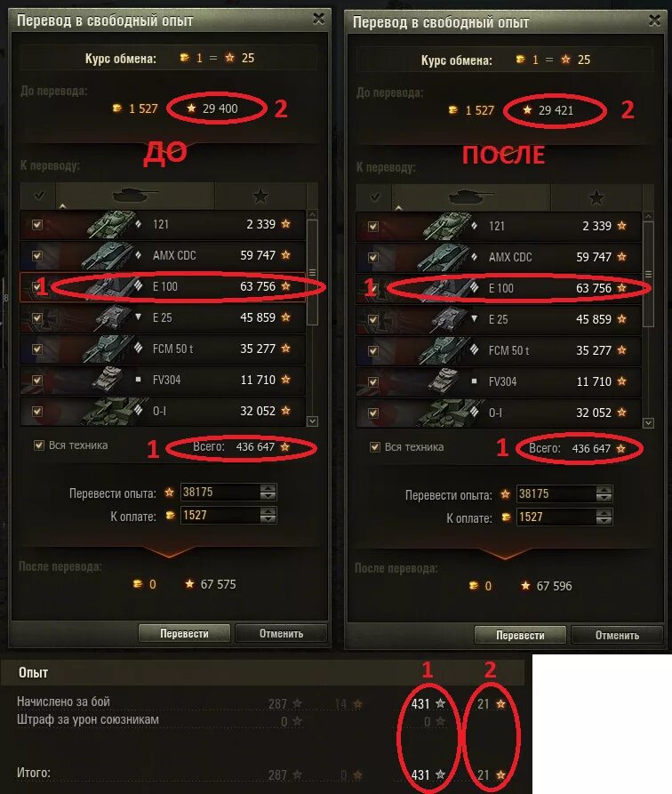The height and width of the screenshot is (794, 672).
Task: Click the FV304 tank icon in right dialog
Action: pyautogui.click(x=446, y=381)
